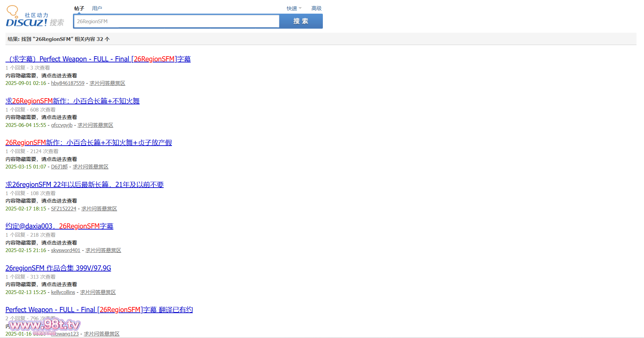Switch to the 用户 search tab

[x=97, y=8]
